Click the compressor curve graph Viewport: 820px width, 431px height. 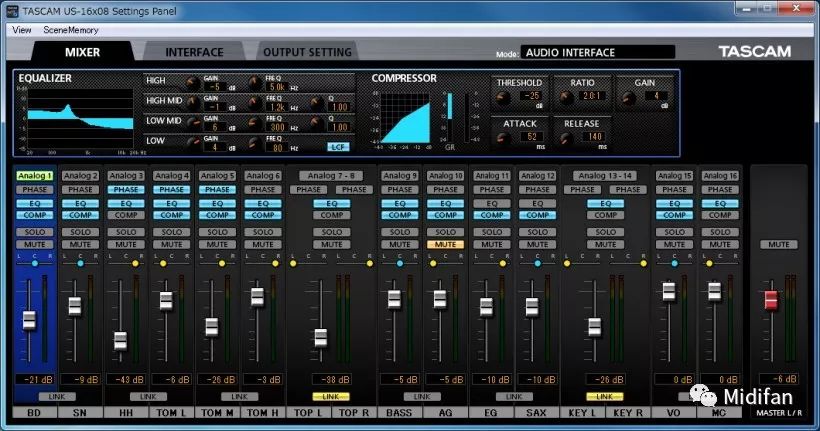(405, 118)
